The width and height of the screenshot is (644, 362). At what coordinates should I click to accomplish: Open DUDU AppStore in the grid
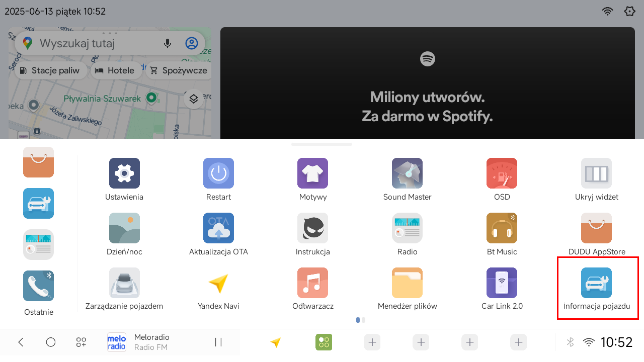click(596, 228)
